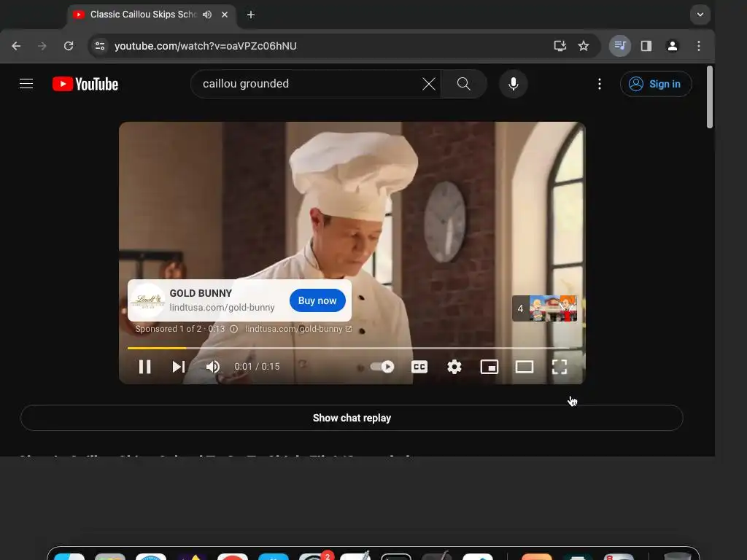Click the 0:01 / 0:15 time display
The image size is (747, 560).
257,367
